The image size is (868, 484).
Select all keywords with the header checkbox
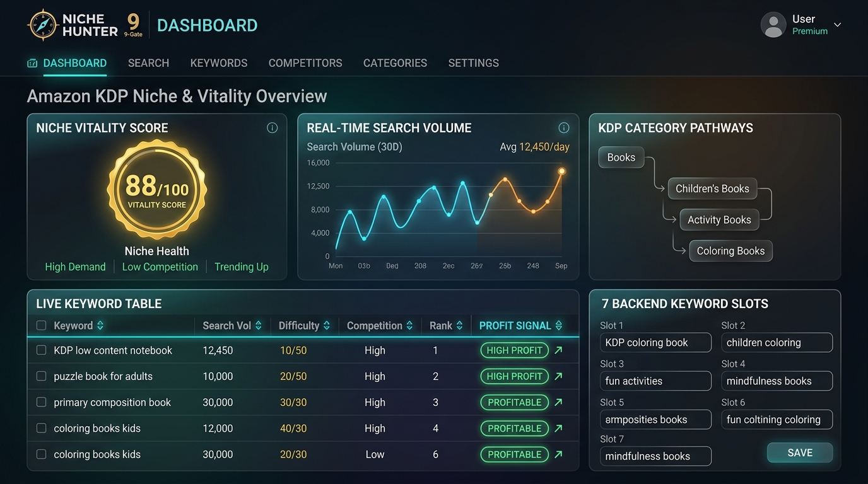42,326
